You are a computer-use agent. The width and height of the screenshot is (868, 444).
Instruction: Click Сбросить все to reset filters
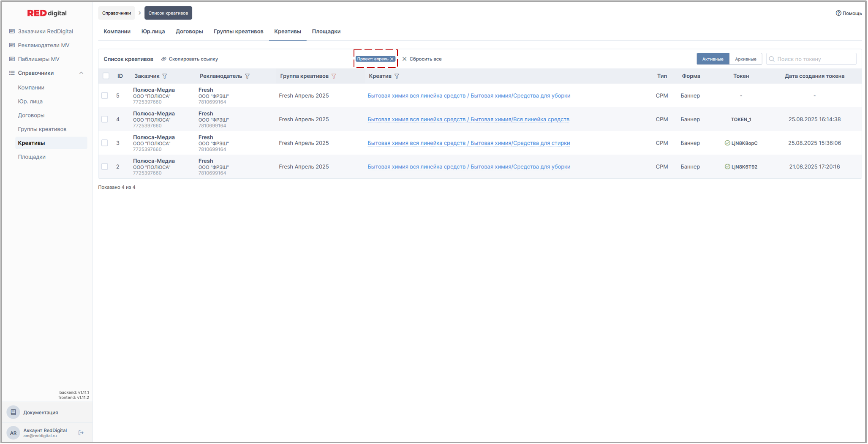tap(422, 59)
